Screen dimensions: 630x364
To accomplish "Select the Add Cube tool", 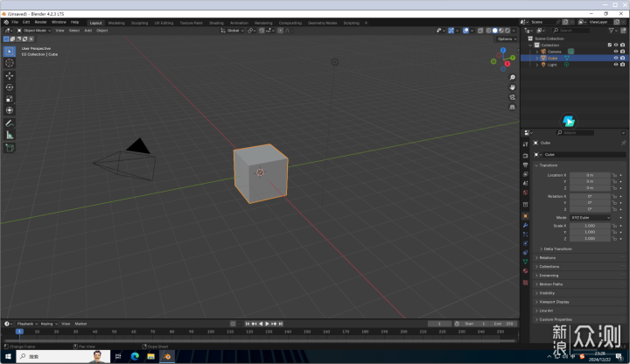I will 10,148.
